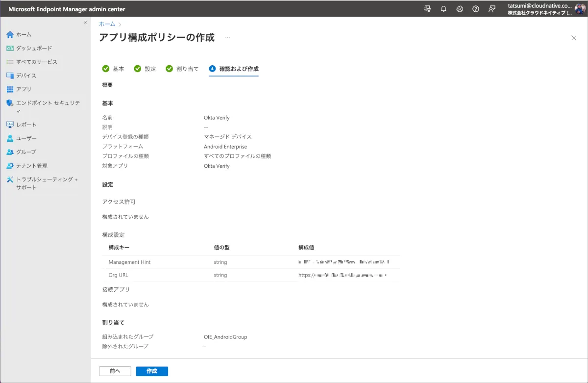Switch to the 割り当て step tab
Viewport: 588px width, 383px height.
point(182,69)
